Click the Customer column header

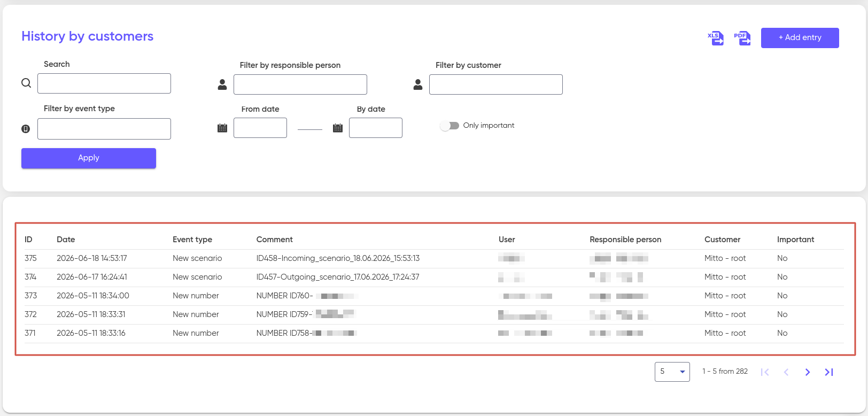click(723, 240)
